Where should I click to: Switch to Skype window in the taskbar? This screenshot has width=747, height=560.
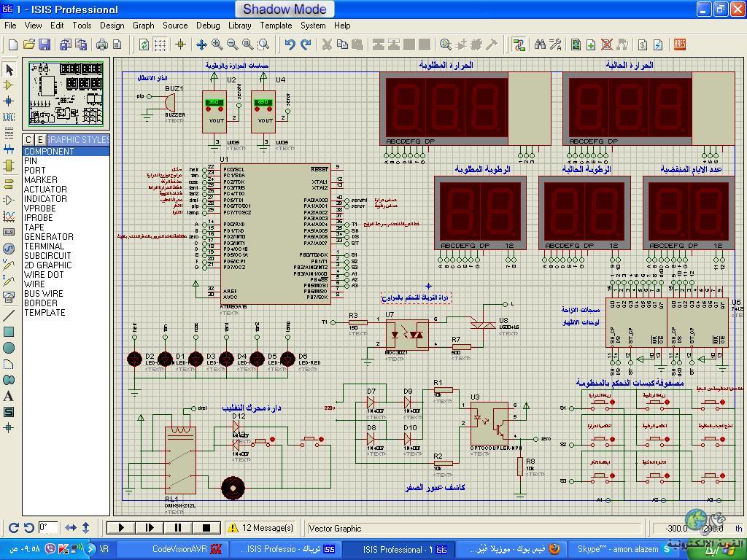(623, 549)
